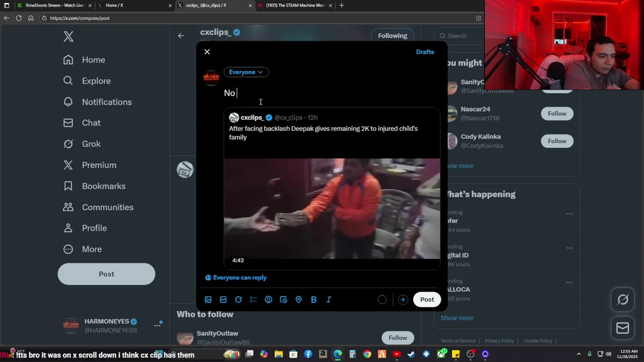Play the quoted Deepak video thumbnail
The height and width of the screenshot is (362, 644).
point(332,209)
